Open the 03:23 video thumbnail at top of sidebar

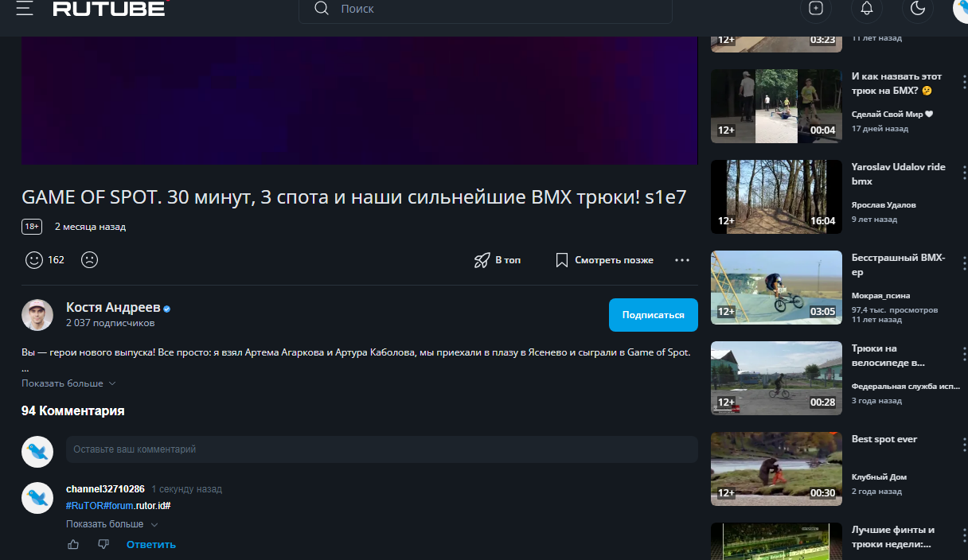776,45
